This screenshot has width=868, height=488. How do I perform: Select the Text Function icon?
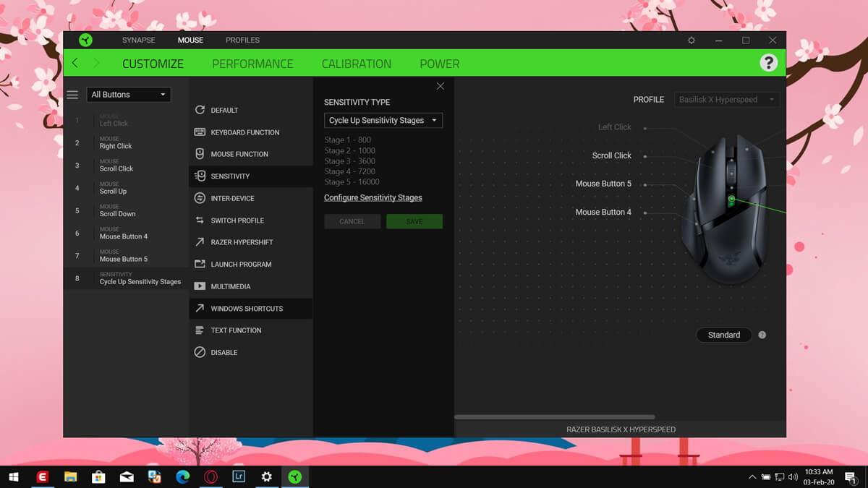pos(200,330)
